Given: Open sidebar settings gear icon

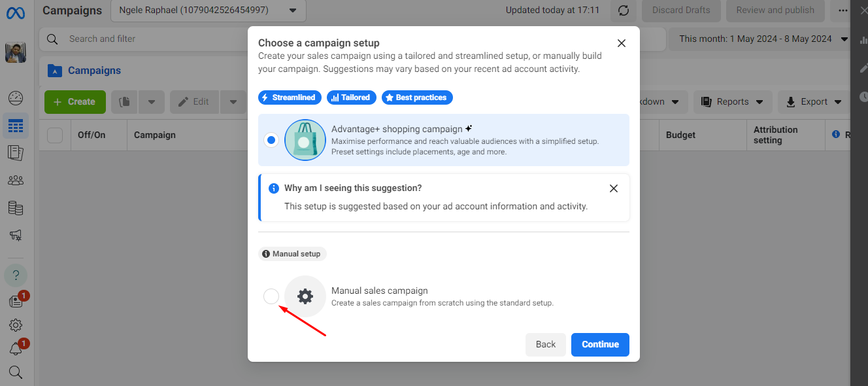Looking at the screenshot, I should click(16, 325).
